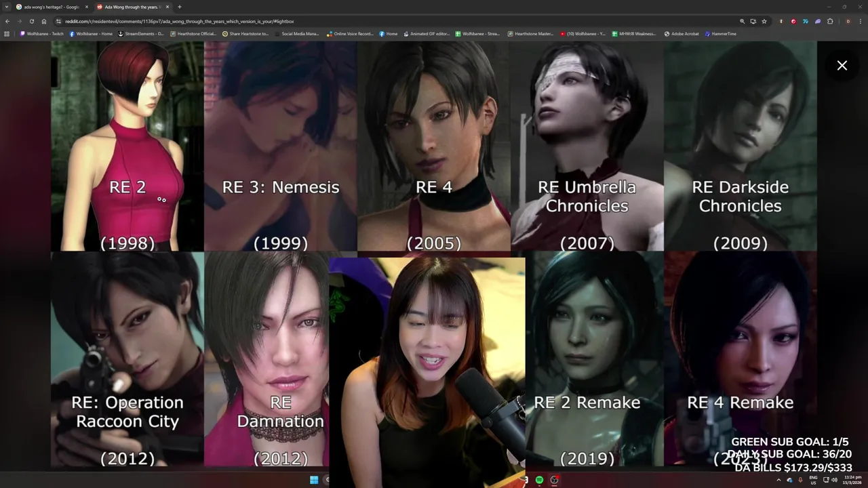Open the StreamElements bookmark
868x488 pixels.
(141, 33)
